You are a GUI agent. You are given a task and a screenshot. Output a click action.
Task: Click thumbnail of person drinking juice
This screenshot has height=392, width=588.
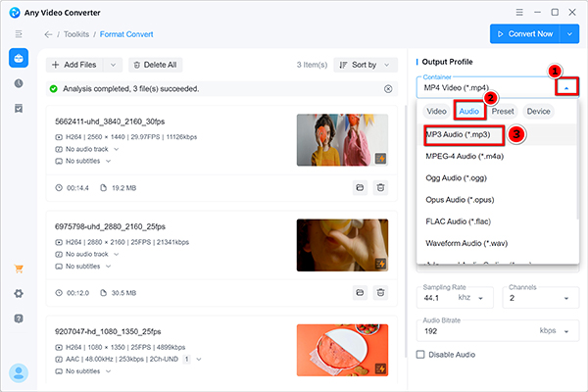[x=342, y=245]
